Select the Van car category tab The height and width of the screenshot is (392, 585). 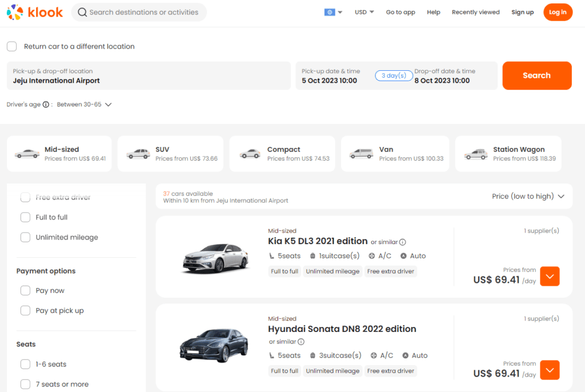pos(395,154)
